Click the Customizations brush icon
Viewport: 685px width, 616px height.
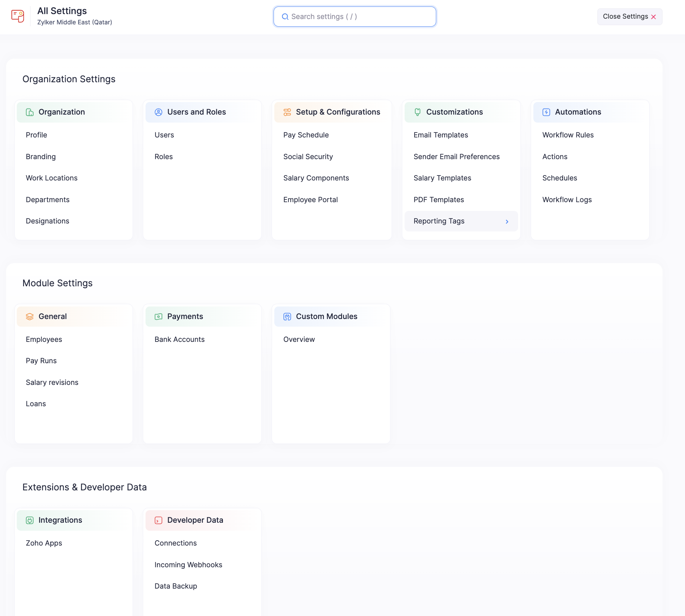(418, 112)
